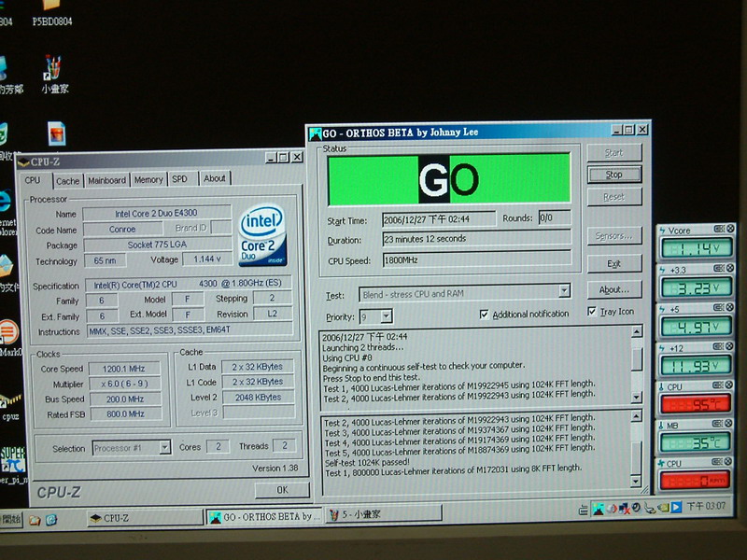Click the Vcore 1.14 V display
This screenshot has height=560, width=747.
(696, 248)
